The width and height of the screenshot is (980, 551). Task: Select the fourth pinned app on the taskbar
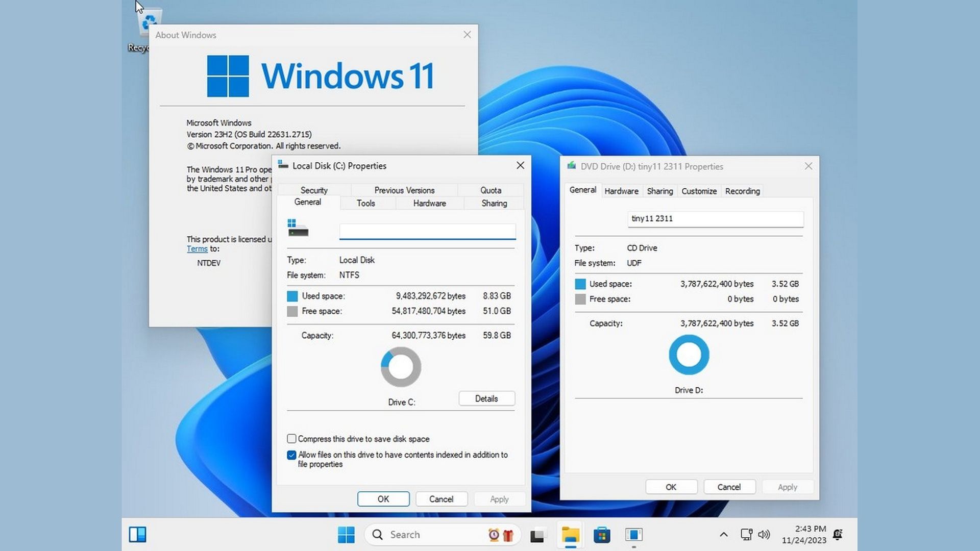[634, 534]
